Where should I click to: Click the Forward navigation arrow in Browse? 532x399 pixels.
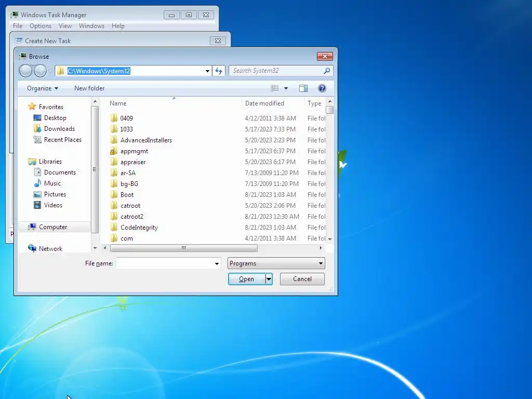click(40, 71)
